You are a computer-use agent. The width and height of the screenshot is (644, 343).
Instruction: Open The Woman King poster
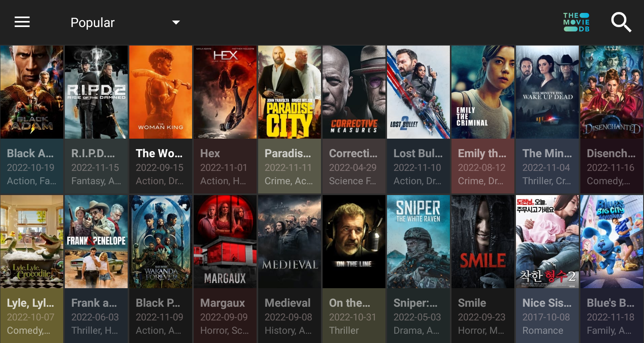161,92
